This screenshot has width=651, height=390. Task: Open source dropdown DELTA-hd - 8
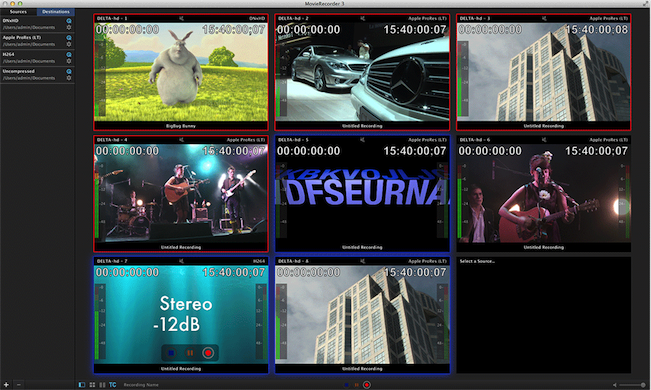pyautogui.click(x=293, y=261)
